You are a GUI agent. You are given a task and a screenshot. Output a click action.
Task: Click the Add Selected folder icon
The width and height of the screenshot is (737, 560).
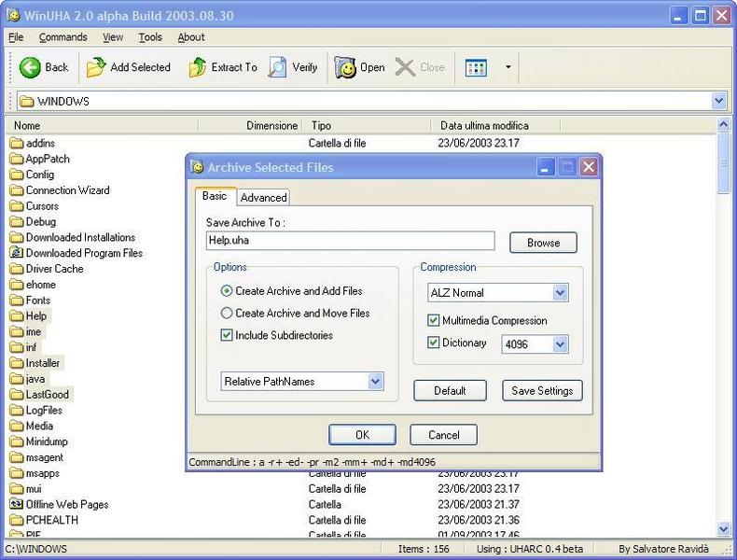tap(96, 68)
